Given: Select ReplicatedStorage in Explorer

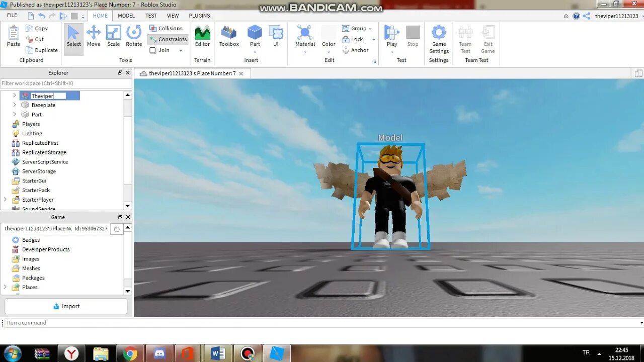Looking at the screenshot, I should click(x=44, y=152).
